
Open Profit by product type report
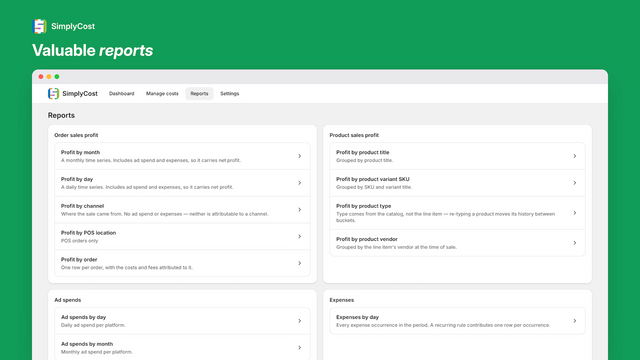[x=458, y=213]
